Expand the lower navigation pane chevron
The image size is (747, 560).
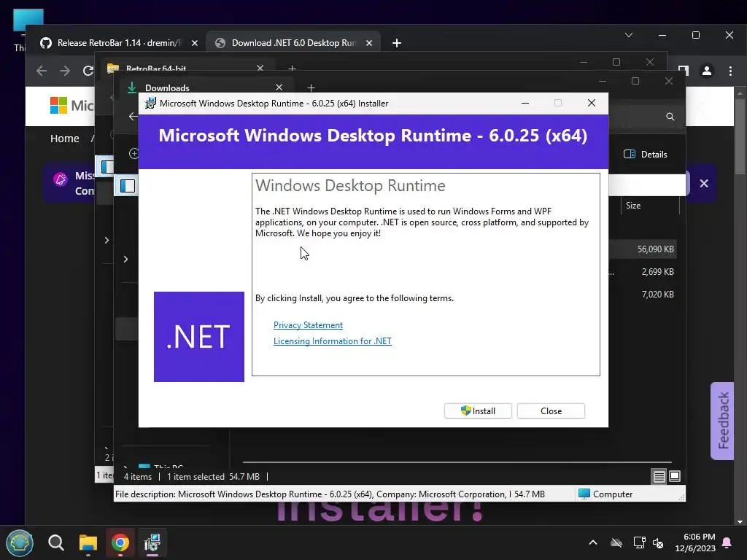coord(125,259)
